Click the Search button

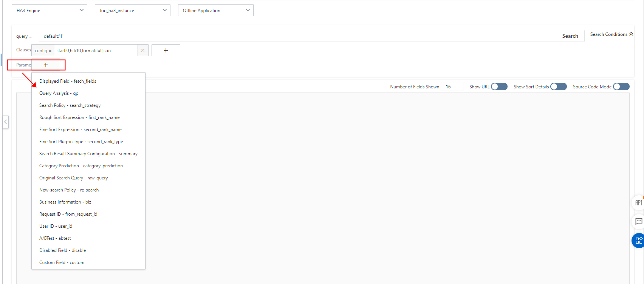coord(570,36)
